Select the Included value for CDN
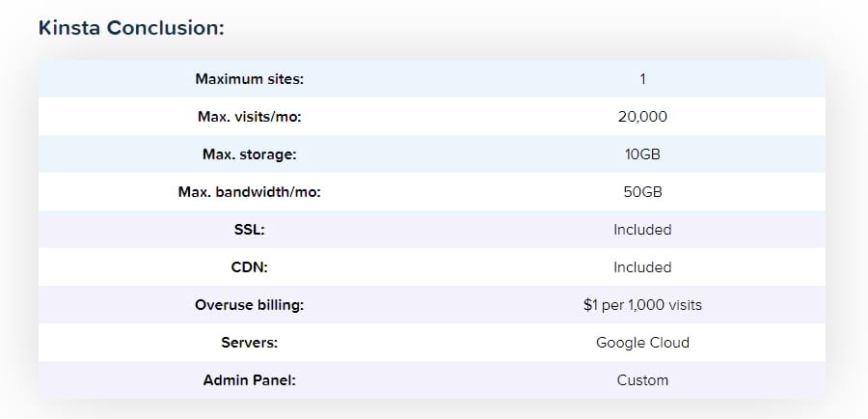This screenshot has width=868, height=419. [642, 267]
